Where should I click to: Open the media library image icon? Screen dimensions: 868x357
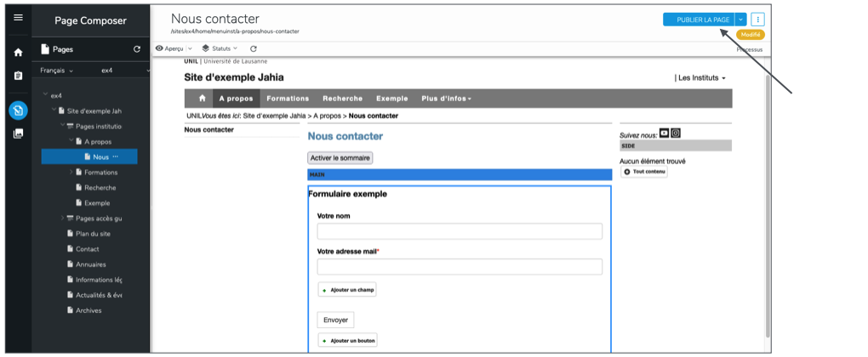[18, 133]
